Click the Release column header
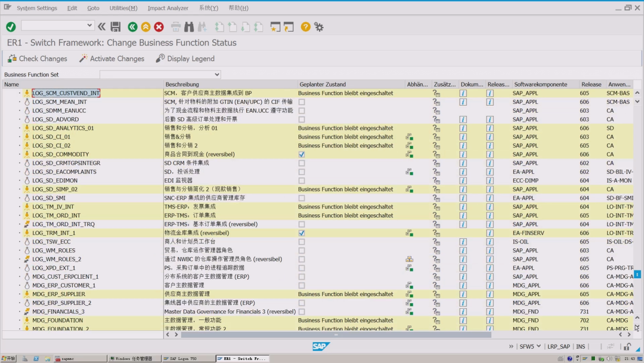This screenshot has width=644, height=363. [x=591, y=84]
